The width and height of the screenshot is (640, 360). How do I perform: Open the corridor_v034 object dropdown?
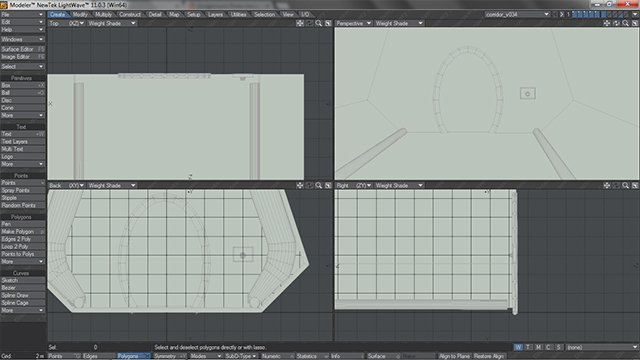tap(517, 14)
